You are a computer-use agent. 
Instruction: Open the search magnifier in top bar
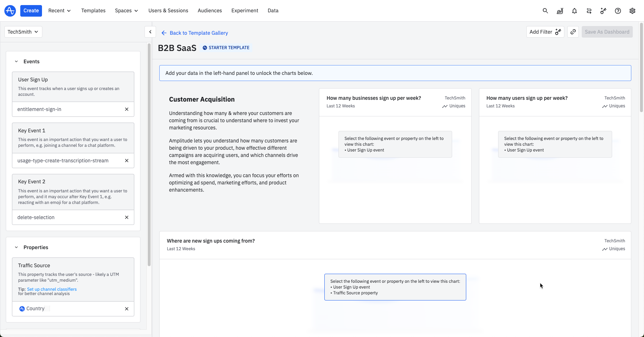click(545, 11)
